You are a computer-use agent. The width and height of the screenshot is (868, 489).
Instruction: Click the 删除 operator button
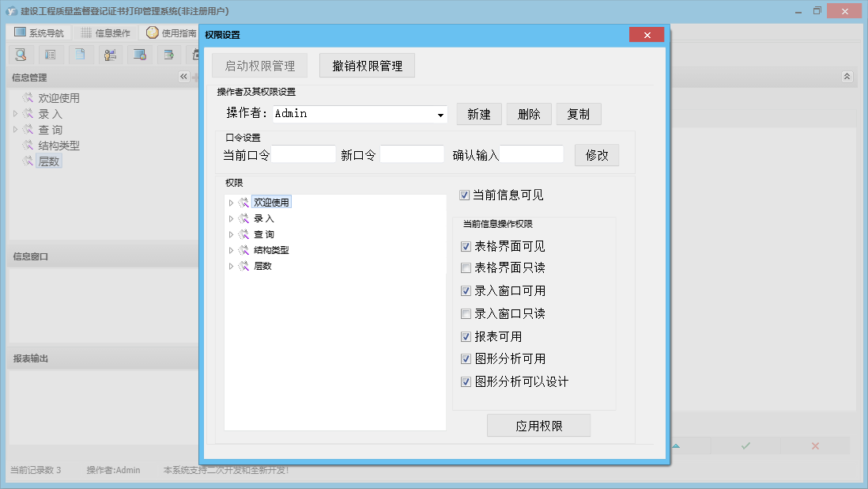point(529,114)
